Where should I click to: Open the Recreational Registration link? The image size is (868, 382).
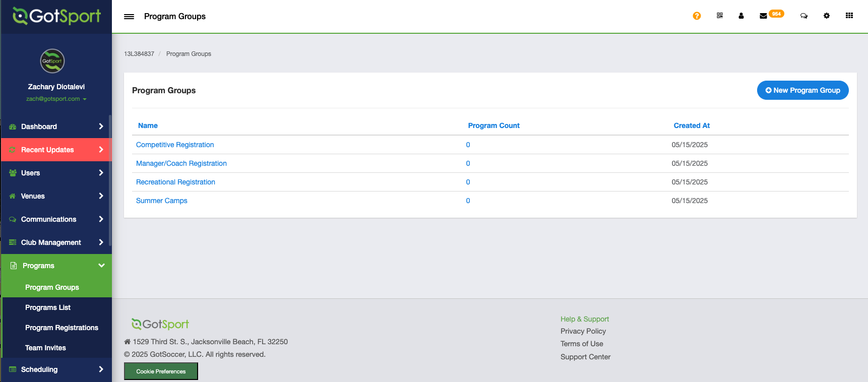(x=175, y=182)
